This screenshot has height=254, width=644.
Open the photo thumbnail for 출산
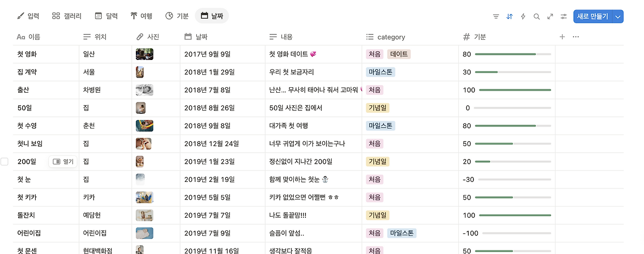tap(144, 90)
